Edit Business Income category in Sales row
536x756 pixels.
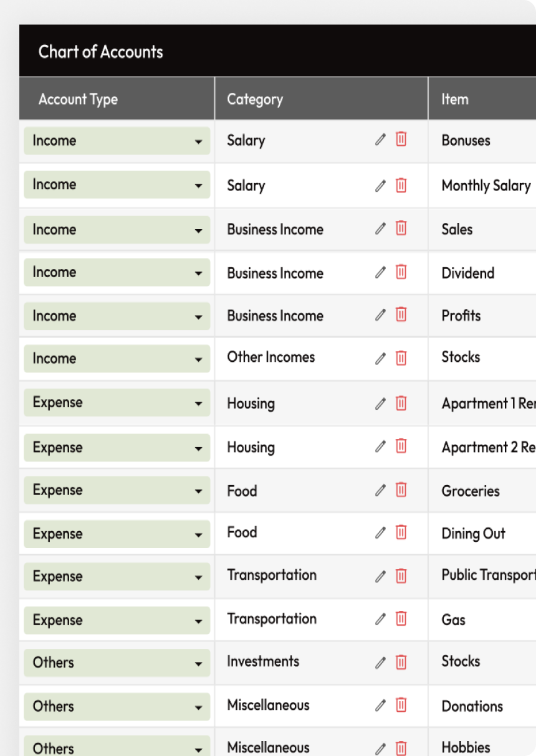point(380,229)
